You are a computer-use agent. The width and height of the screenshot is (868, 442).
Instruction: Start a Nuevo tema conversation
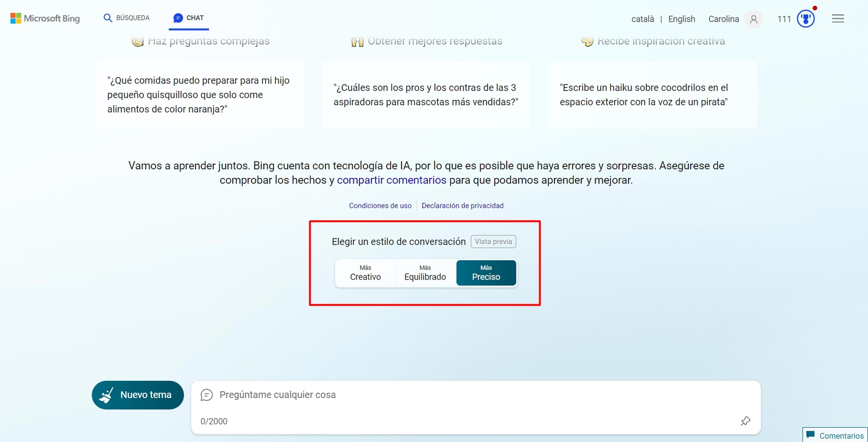click(x=137, y=395)
